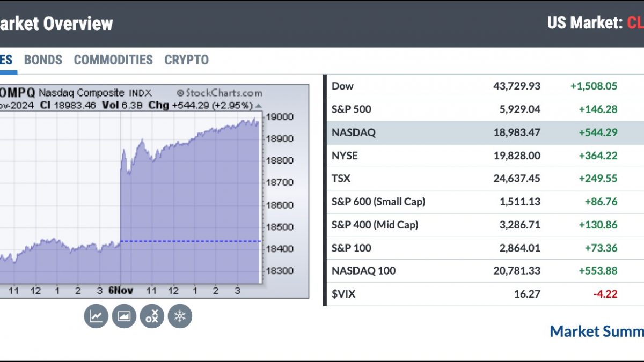644x362 pixels.
Task: Click the Mid Cap change +130.86
Action: [598, 225]
